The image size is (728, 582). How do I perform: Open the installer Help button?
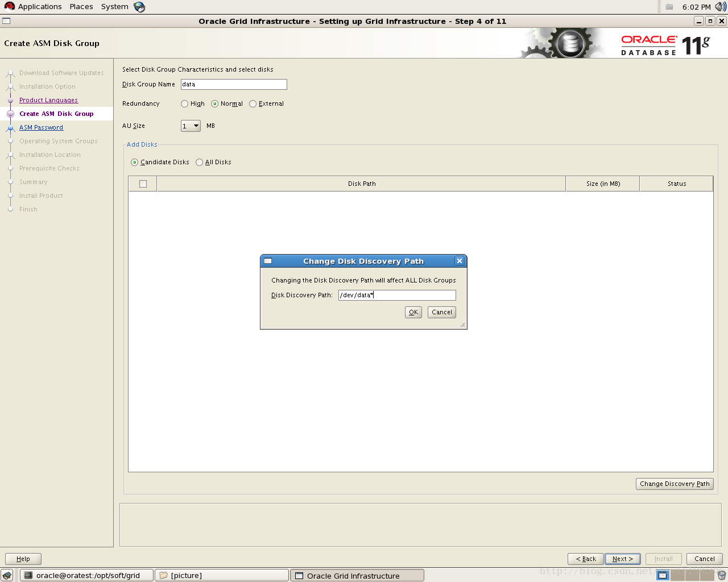point(23,559)
